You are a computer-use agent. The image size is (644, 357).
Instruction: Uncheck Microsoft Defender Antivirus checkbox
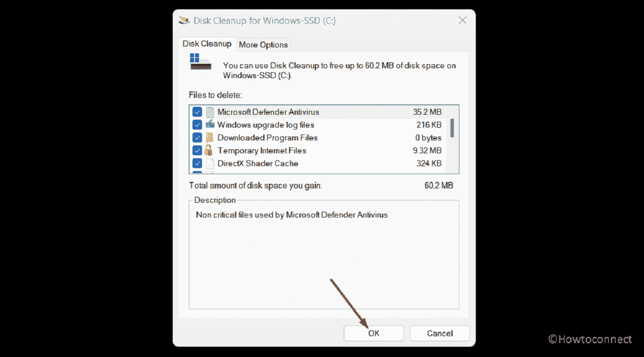197,112
